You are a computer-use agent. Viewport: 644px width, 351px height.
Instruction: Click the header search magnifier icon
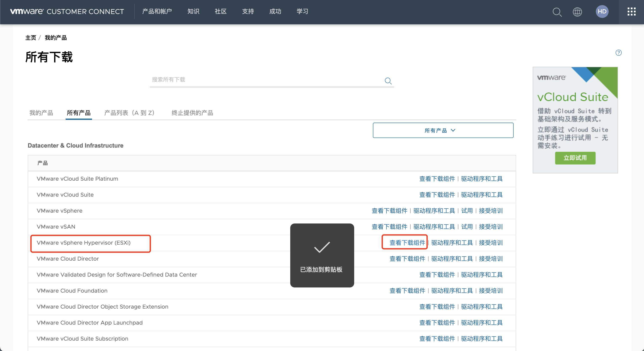(x=557, y=12)
